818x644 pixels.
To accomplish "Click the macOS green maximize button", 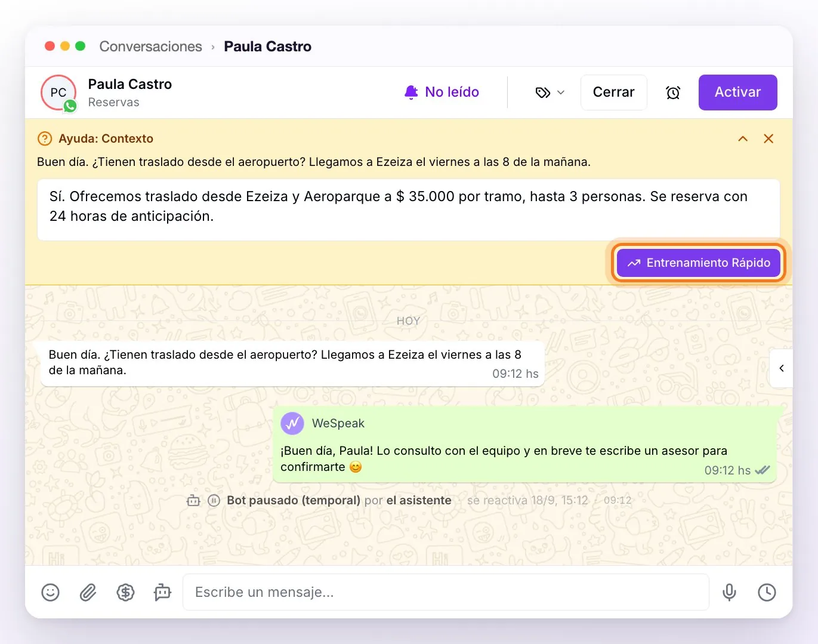I will pyautogui.click(x=81, y=46).
